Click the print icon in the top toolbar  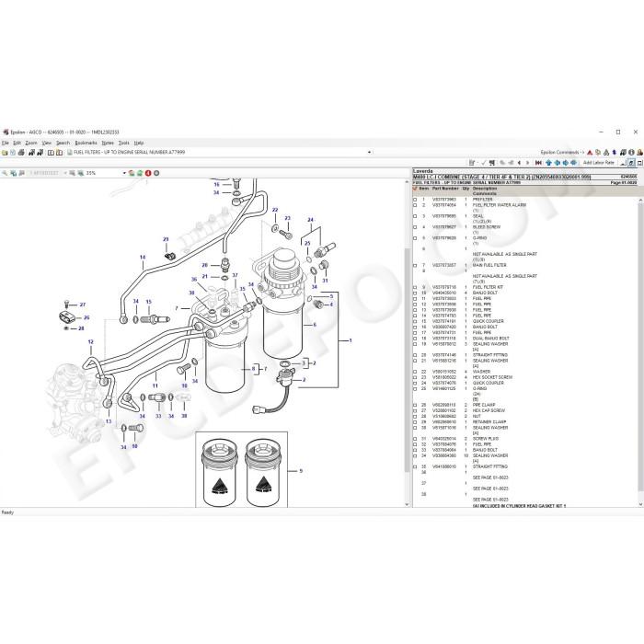pos(21,153)
